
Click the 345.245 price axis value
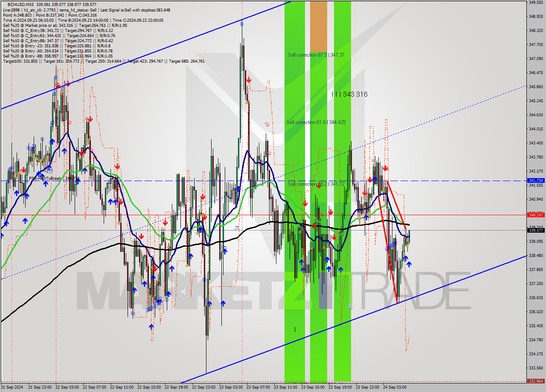tap(536, 101)
